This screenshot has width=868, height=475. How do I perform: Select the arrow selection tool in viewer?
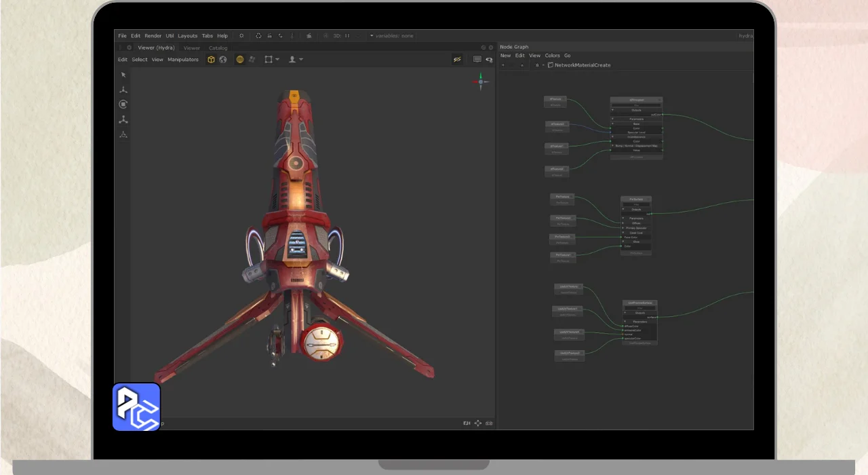coord(123,75)
